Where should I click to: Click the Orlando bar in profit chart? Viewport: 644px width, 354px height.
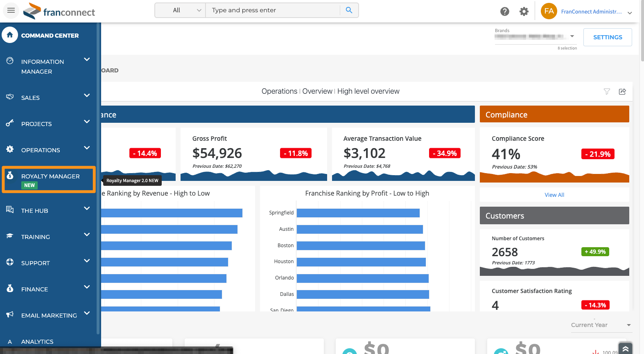[363, 278]
